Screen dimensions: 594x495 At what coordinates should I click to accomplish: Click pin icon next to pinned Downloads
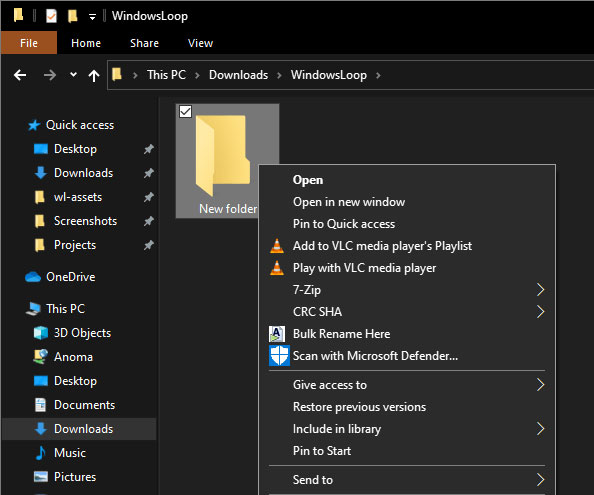point(148,173)
